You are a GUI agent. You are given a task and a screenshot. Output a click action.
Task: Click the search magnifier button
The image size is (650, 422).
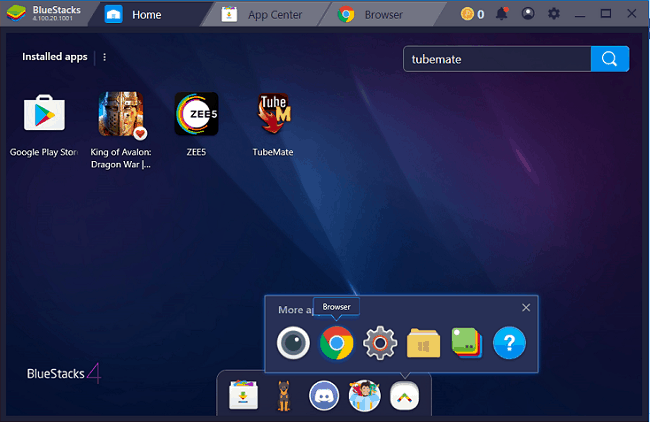pos(610,59)
